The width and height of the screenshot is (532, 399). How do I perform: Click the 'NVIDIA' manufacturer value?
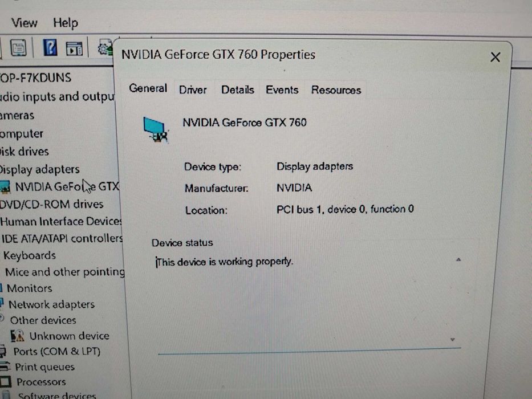[x=294, y=188]
